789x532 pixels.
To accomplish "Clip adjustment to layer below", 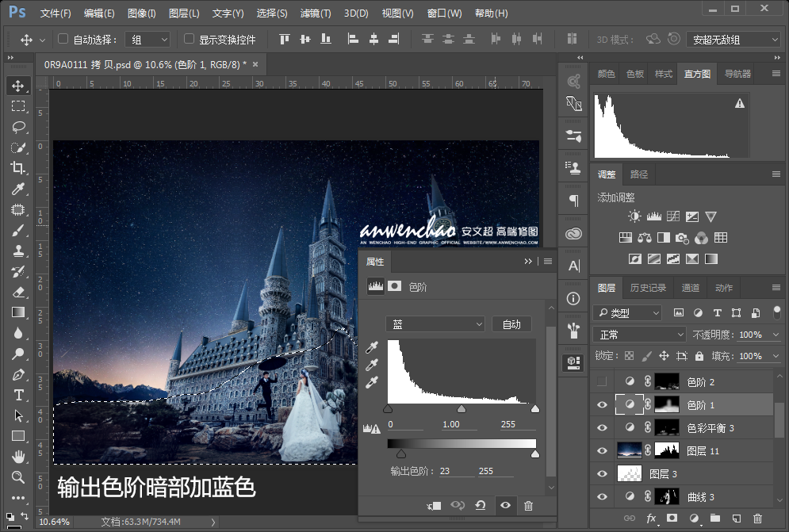I will (434, 505).
